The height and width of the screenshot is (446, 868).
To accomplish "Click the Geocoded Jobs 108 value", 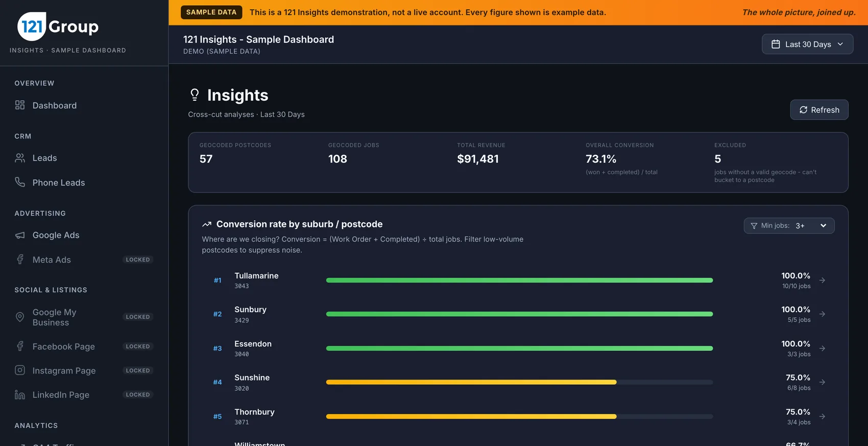I will coord(337,159).
